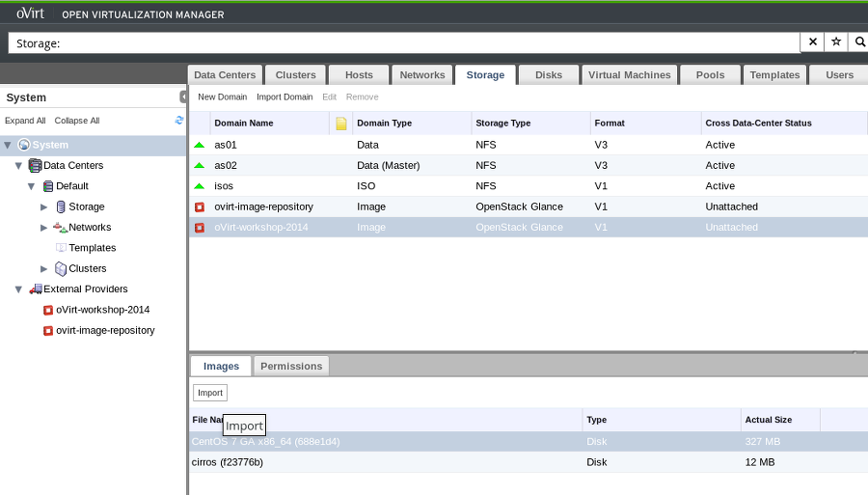Open the Users tab
The height and width of the screenshot is (495, 868).
point(839,74)
